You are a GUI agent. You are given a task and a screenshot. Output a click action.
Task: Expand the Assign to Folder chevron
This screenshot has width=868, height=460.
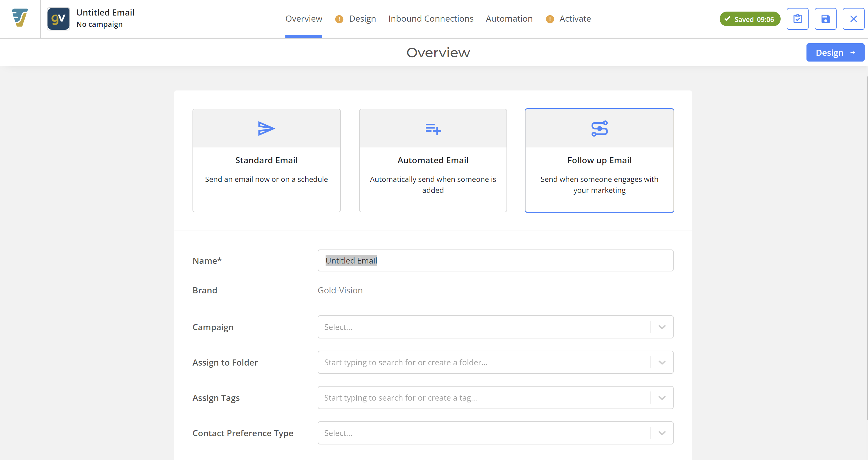pos(662,362)
